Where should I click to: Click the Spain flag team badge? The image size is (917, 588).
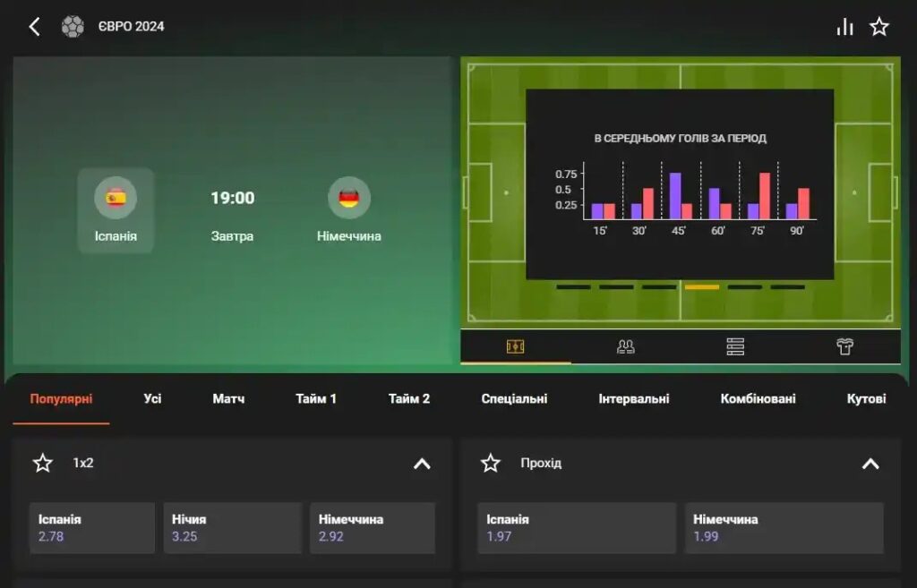(116, 198)
